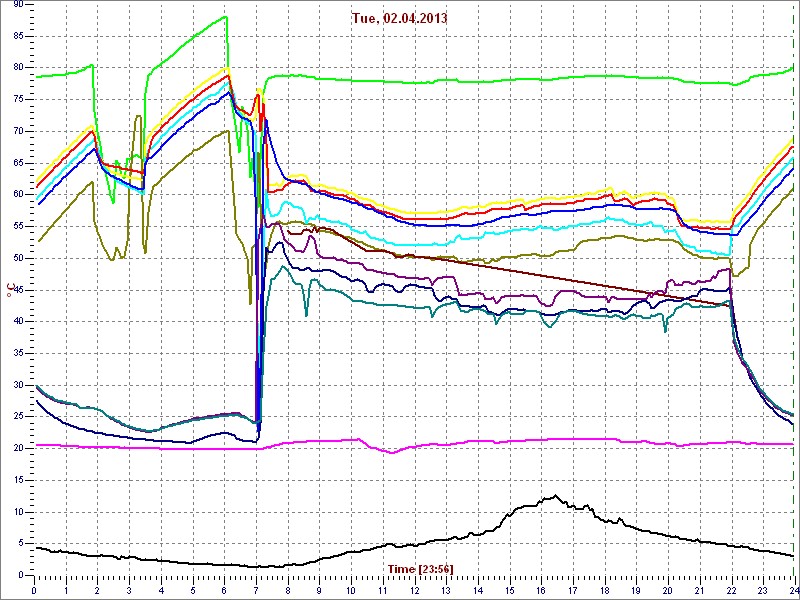Pick hour label '14' on the time axis

click(x=478, y=590)
